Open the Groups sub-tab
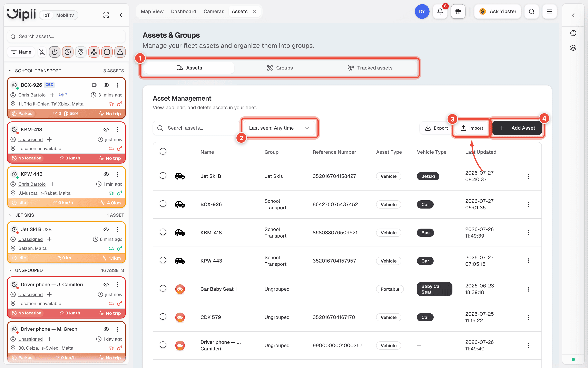Image resolution: width=588 pixels, height=368 pixels. [280, 68]
